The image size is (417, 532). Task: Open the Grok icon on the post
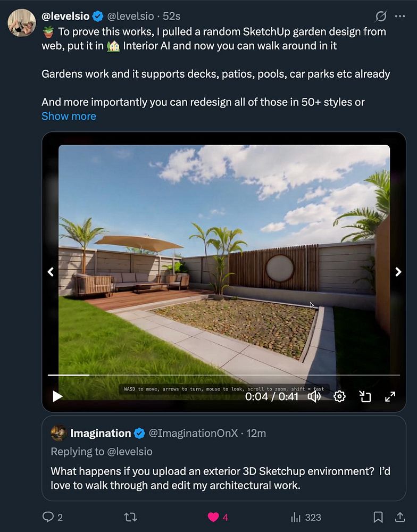[x=381, y=16]
